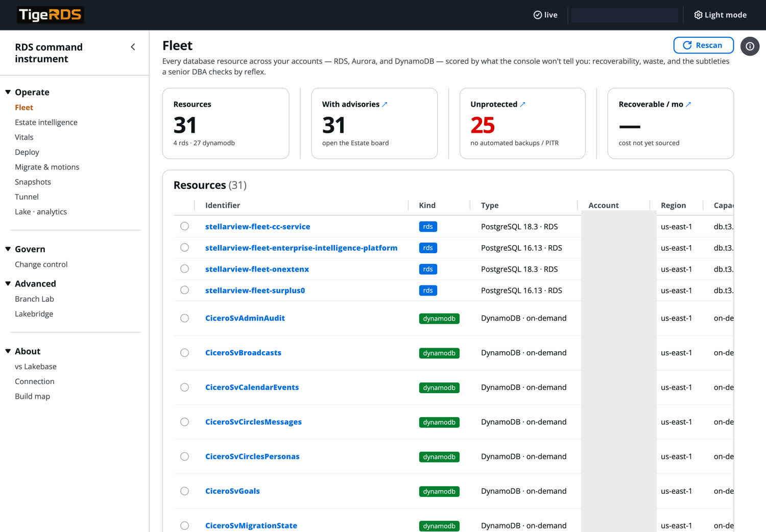Open Recoverable / mo arrow link icon

coord(688,104)
